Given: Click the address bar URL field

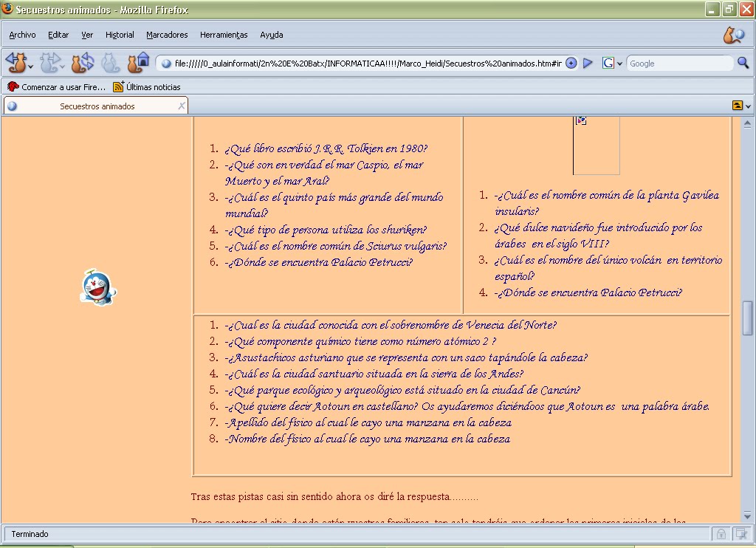Looking at the screenshot, I should click(x=368, y=64).
